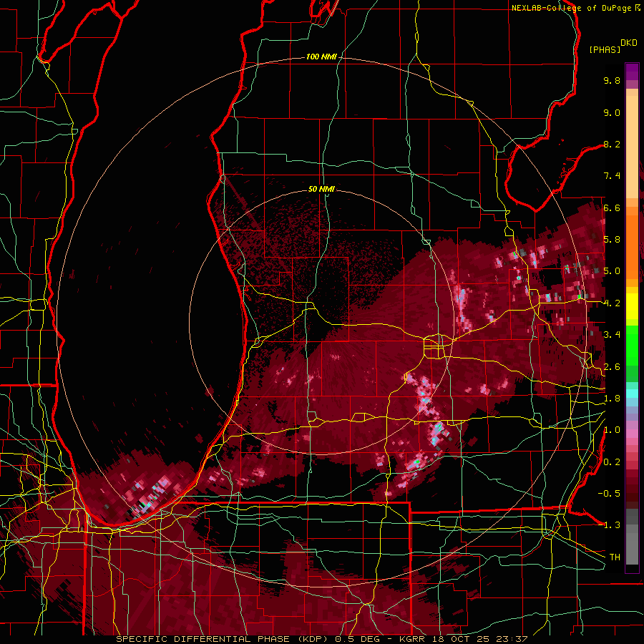This screenshot has height=644, width=644.
Task: Select the 0.2 value on the scale
Action: tap(612, 462)
